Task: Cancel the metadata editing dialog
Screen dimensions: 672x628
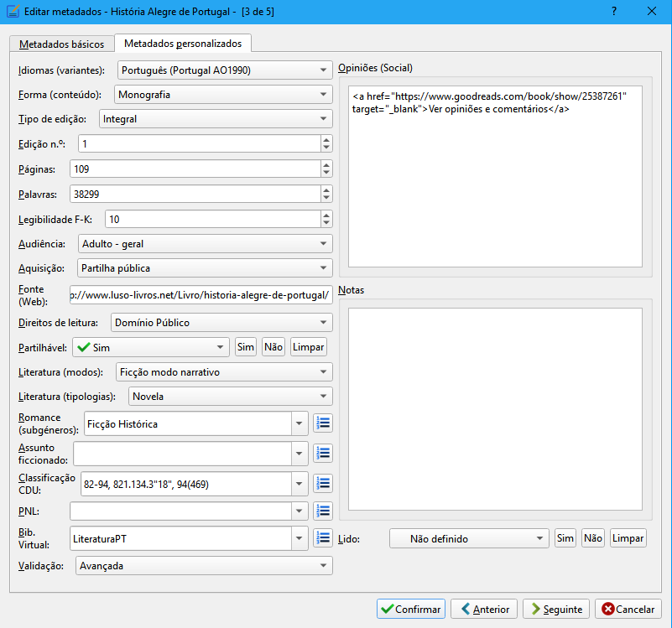Action: (628, 609)
